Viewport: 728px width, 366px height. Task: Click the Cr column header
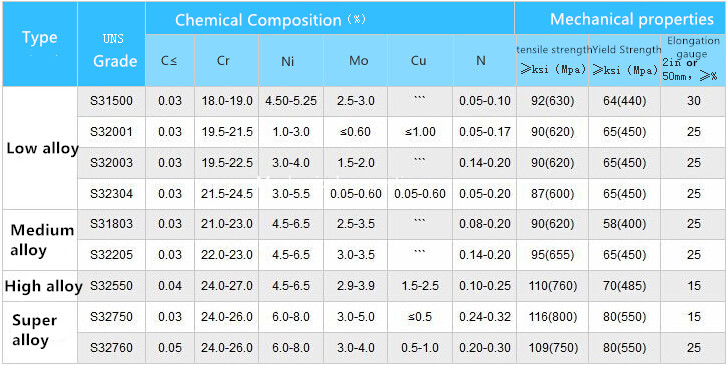(x=223, y=61)
